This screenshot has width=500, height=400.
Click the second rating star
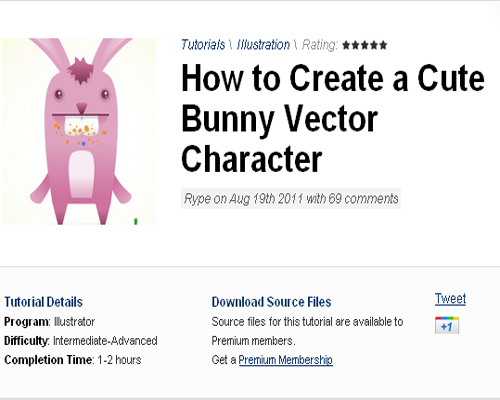[x=355, y=45]
